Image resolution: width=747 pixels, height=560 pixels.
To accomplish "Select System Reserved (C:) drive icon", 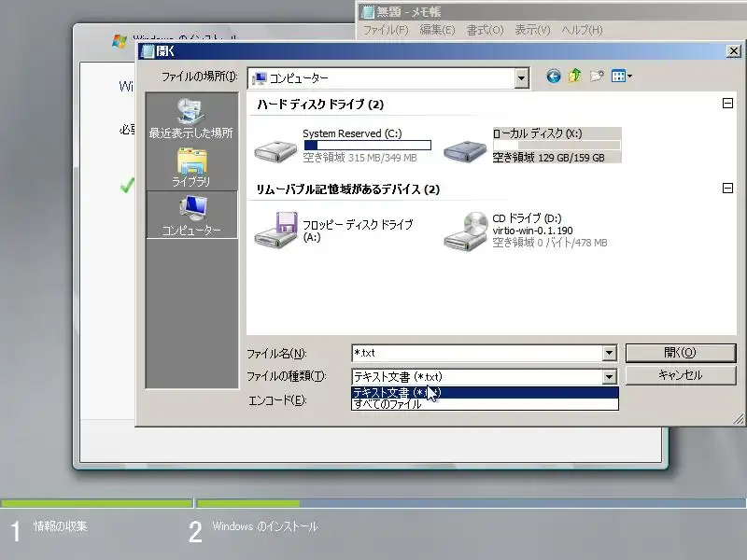I will coord(275,151).
